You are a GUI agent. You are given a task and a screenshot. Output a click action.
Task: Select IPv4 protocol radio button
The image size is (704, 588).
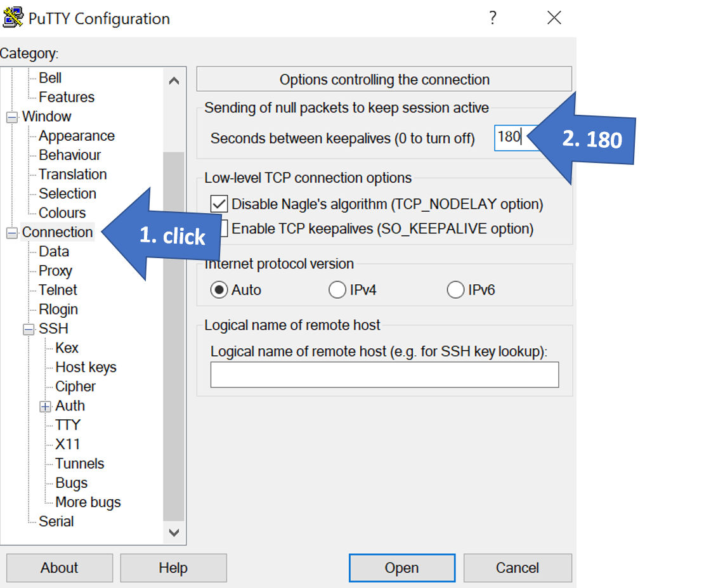337,290
